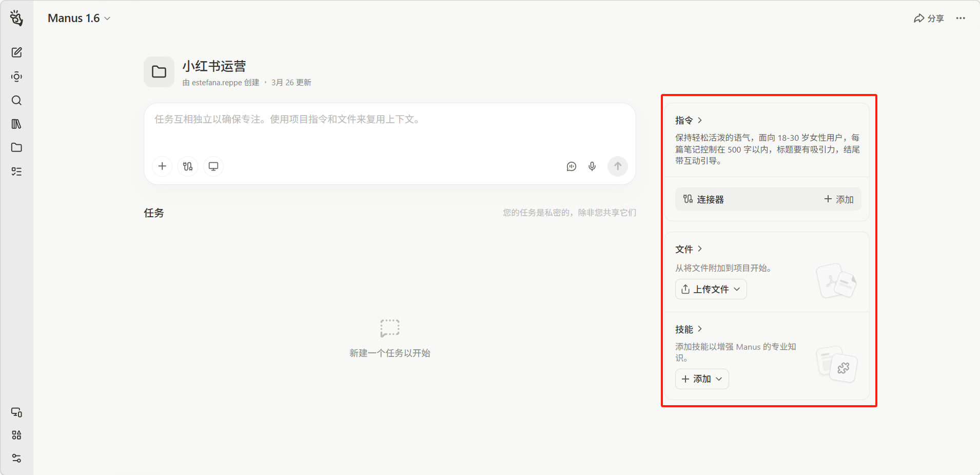Image resolution: width=980 pixels, height=475 pixels.
Task: Open the Manus 1.6 model dropdown
Action: click(79, 18)
